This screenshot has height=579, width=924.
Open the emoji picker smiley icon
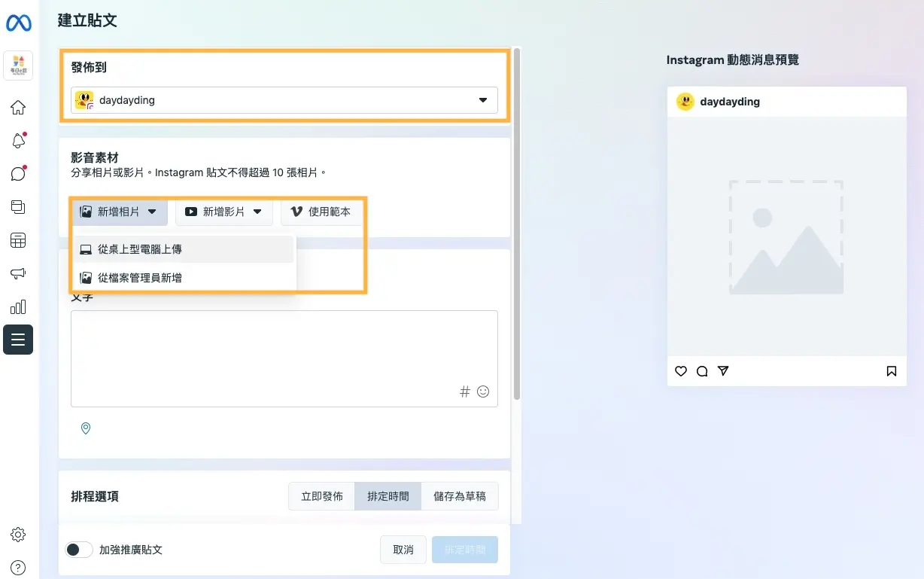click(x=483, y=392)
